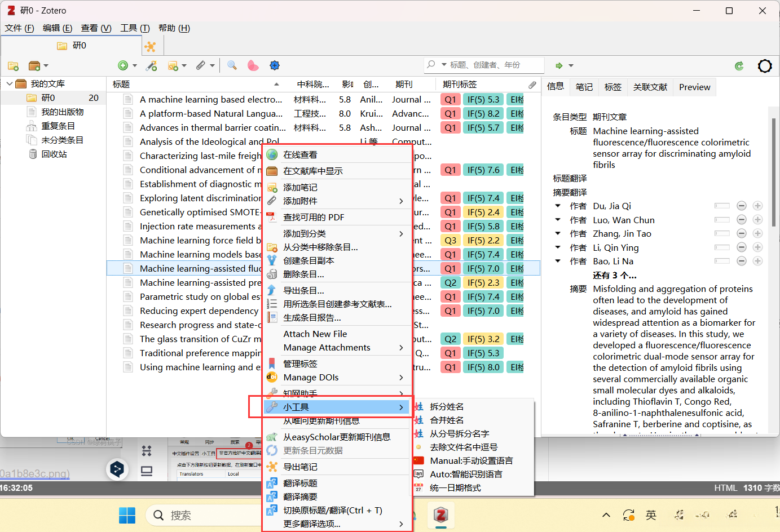This screenshot has height=532, width=780.
Task: Click the paperclip add attachment toolbar icon
Action: (x=201, y=66)
